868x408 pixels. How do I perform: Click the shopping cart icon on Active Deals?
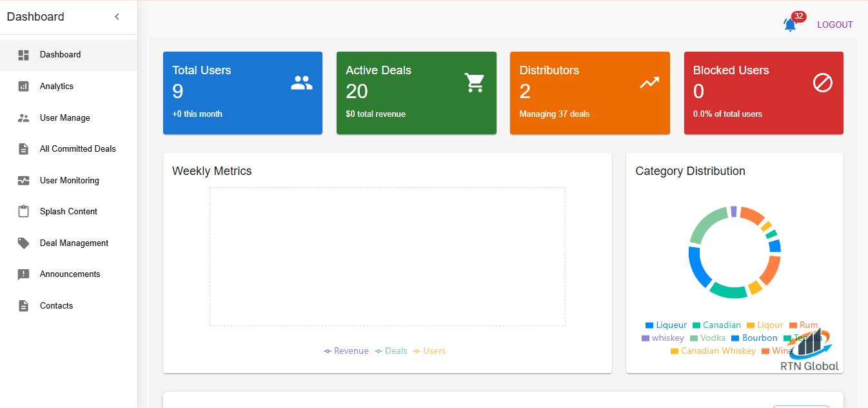point(475,83)
